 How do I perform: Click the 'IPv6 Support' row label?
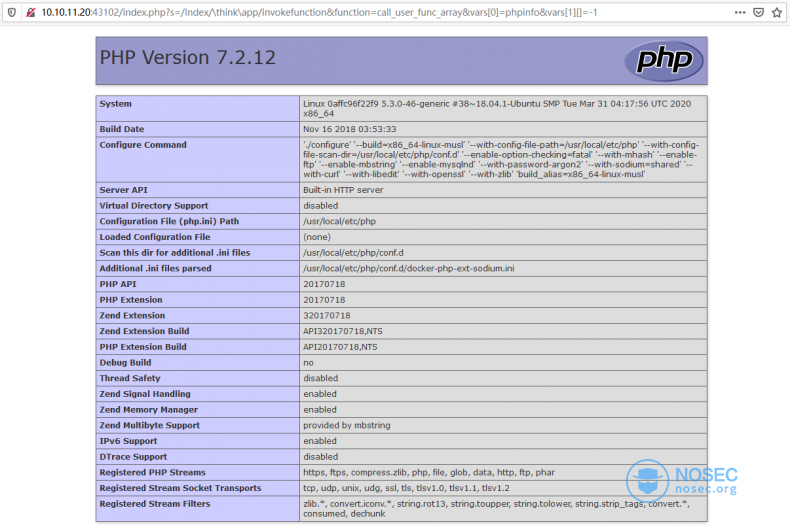[128, 441]
